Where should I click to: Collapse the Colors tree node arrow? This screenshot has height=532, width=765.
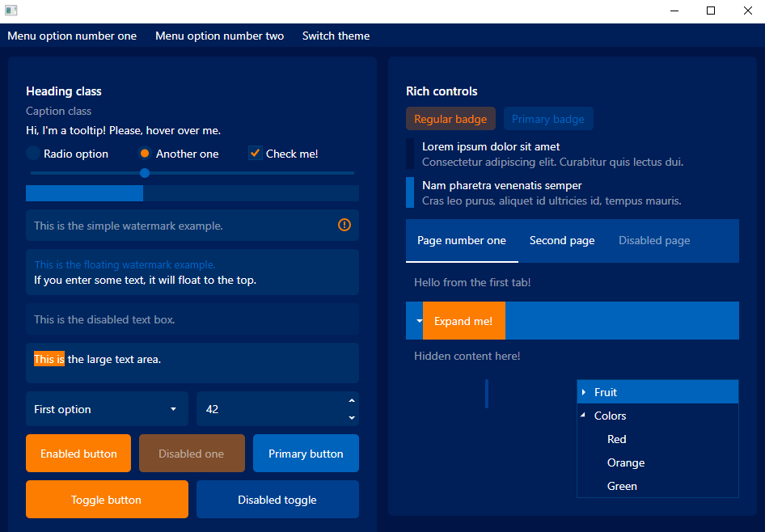pos(584,415)
